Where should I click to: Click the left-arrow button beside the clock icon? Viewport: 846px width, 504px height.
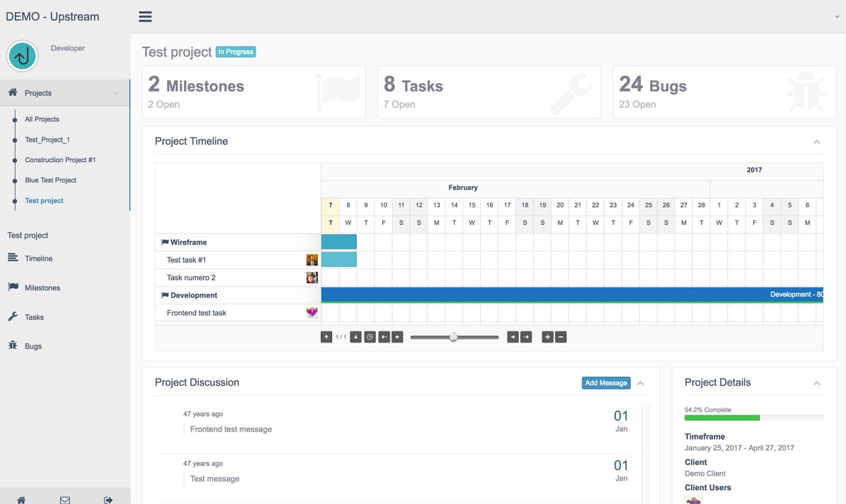pos(384,337)
